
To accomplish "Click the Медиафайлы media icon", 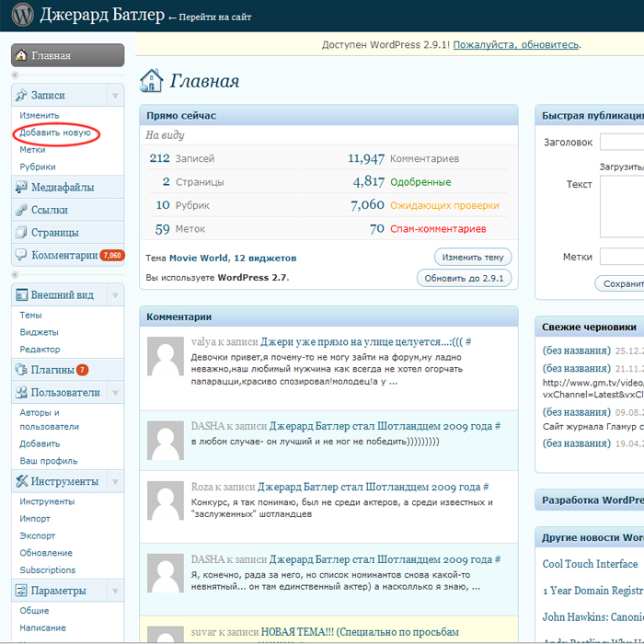I will (21, 187).
